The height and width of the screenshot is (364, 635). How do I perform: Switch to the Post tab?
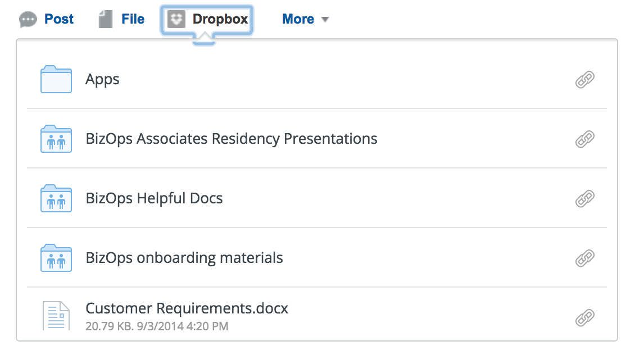pyautogui.click(x=59, y=19)
